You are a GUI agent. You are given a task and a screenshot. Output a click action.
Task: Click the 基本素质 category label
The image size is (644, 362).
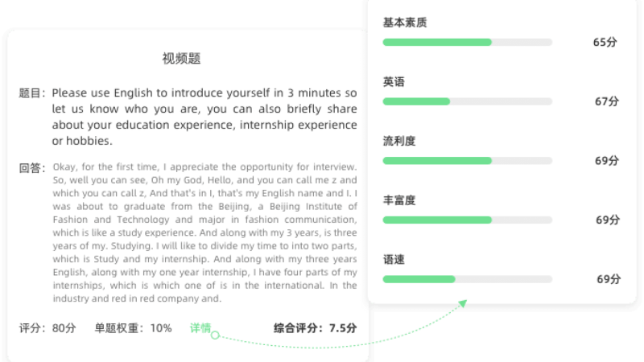[x=405, y=23]
